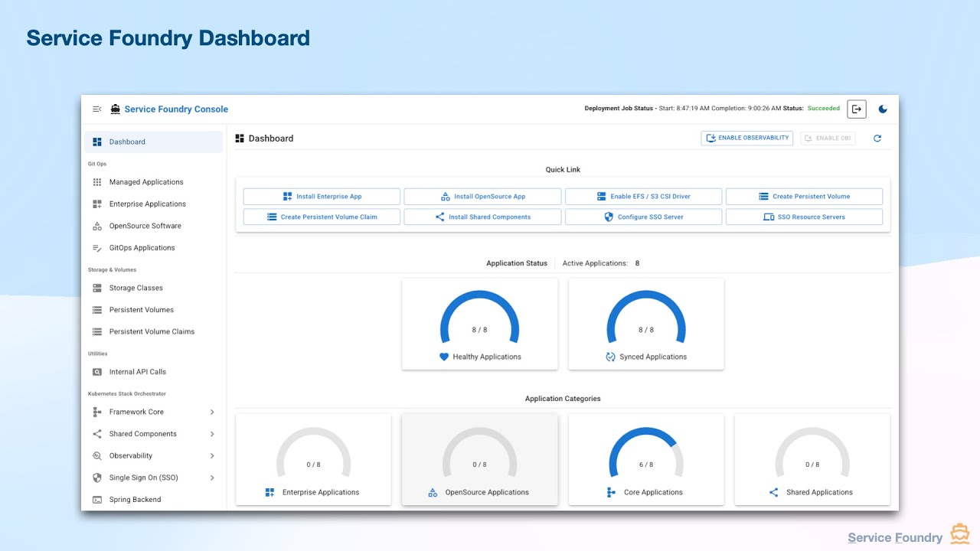Toggle dark mode moon icon
980x551 pixels.
tap(883, 109)
